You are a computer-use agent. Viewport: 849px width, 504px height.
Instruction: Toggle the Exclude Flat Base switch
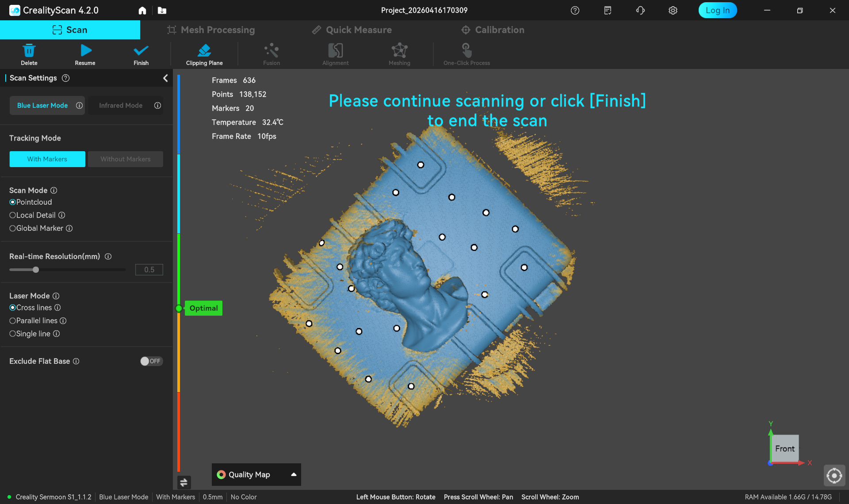click(x=151, y=361)
